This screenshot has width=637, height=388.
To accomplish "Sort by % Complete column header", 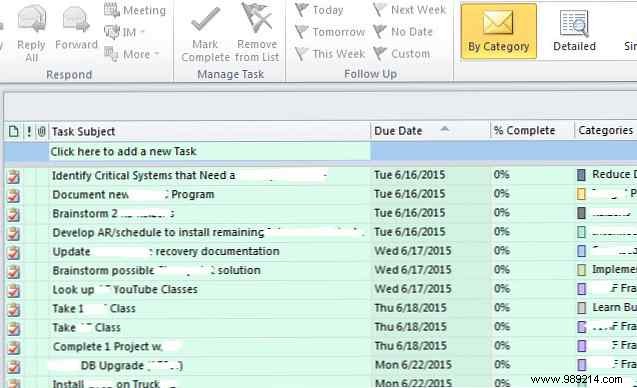I will tap(532, 130).
